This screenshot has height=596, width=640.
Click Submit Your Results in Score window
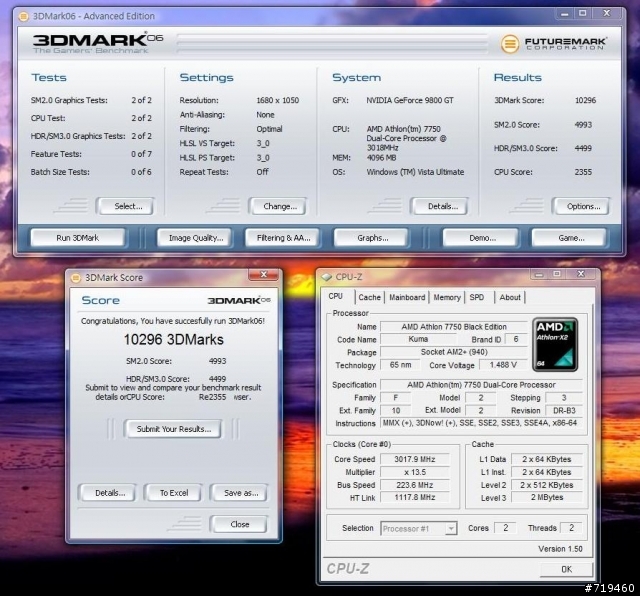[173, 429]
